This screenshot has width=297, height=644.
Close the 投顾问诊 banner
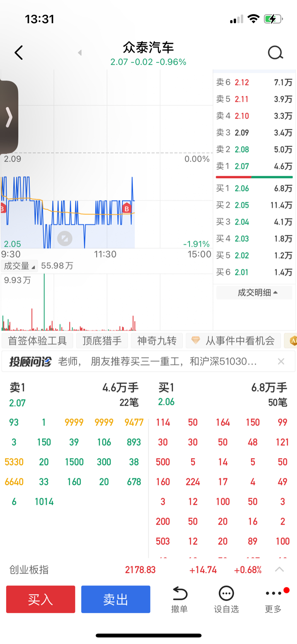(x=281, y=362)
